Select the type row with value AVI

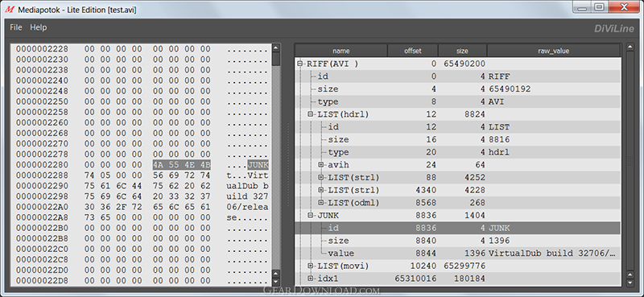click(x=457, y=102)
